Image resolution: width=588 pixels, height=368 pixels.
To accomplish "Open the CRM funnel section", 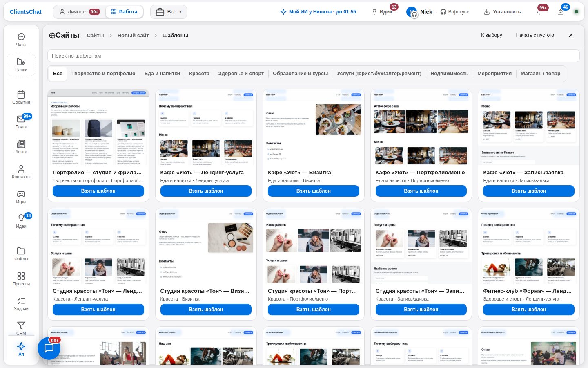I will click(x=21, y=328).
